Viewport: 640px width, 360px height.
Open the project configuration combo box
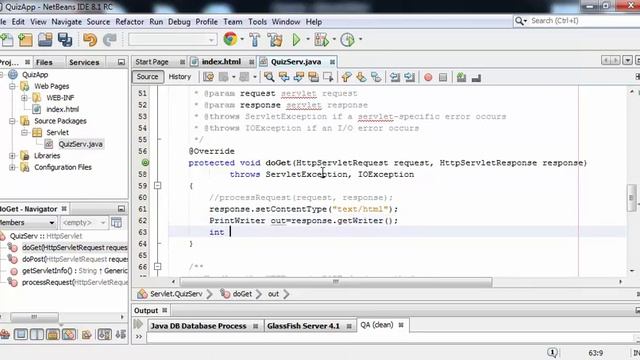click(x=172, y=40)
